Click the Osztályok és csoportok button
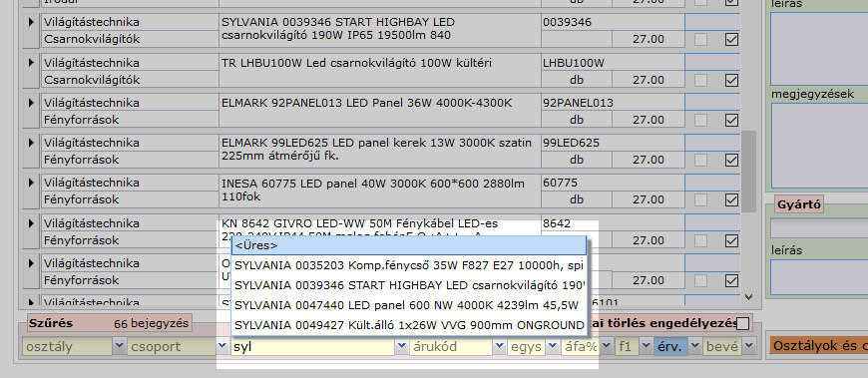This screenshot has height=378, width=868. [x=819, y=346]
